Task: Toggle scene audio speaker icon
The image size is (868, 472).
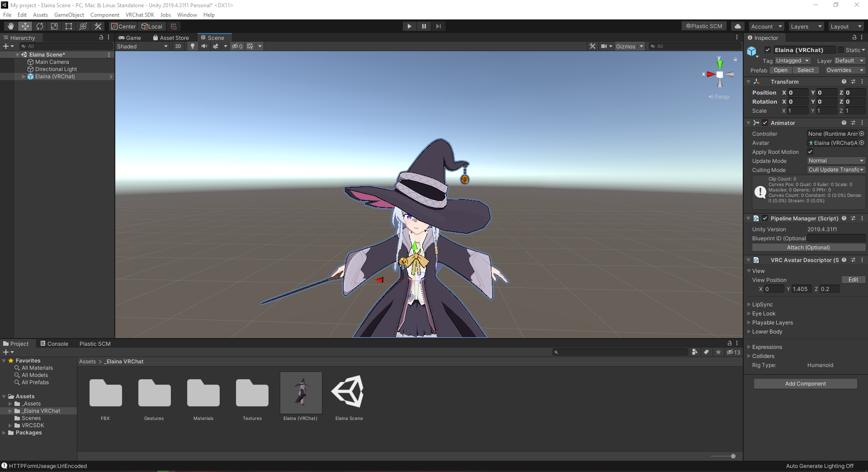Action: (x=204, y=46)
